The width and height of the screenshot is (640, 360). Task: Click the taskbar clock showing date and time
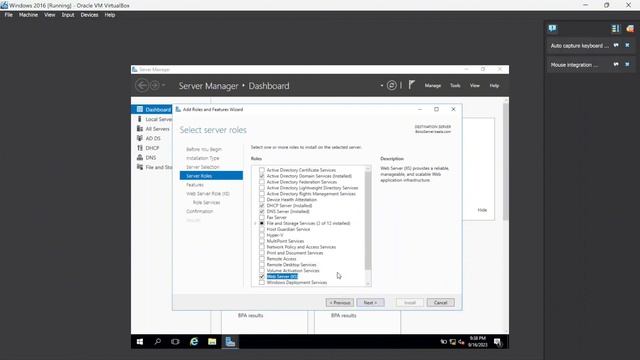click(477, 342)
